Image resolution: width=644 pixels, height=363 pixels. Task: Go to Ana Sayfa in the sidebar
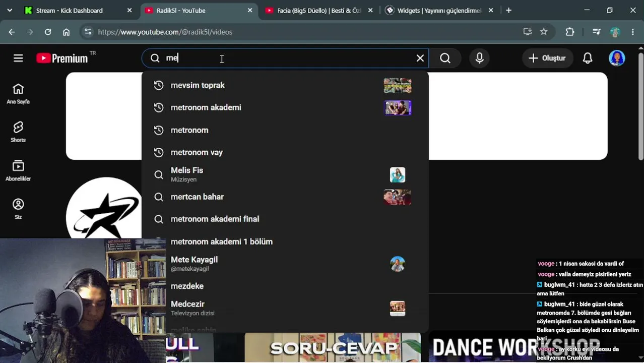18,94
